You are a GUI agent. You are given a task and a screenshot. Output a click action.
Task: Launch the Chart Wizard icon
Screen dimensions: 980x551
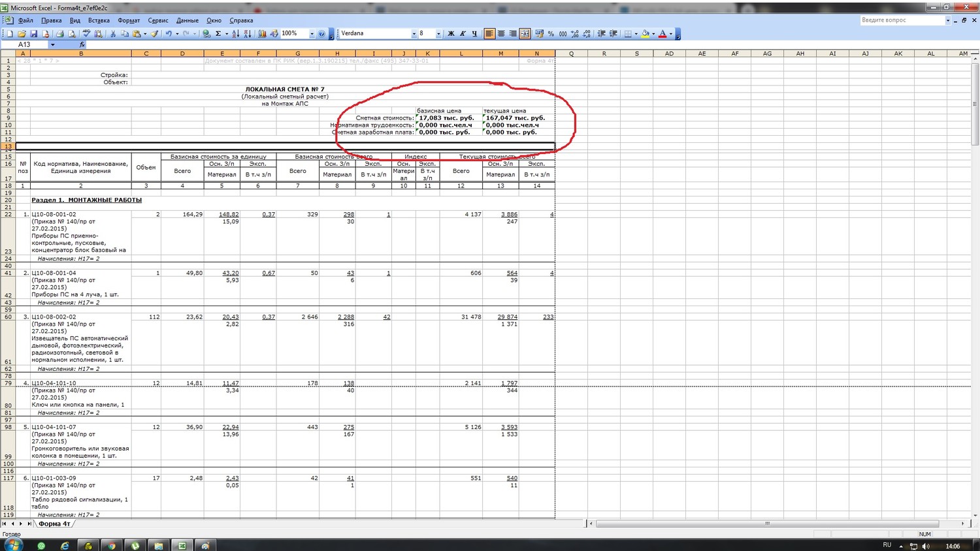click(x=262, y=33)
